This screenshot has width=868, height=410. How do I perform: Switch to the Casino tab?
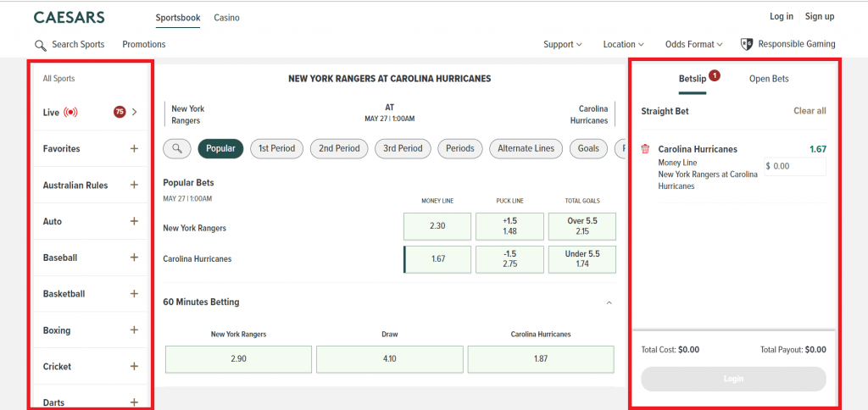tap(227, 18)
